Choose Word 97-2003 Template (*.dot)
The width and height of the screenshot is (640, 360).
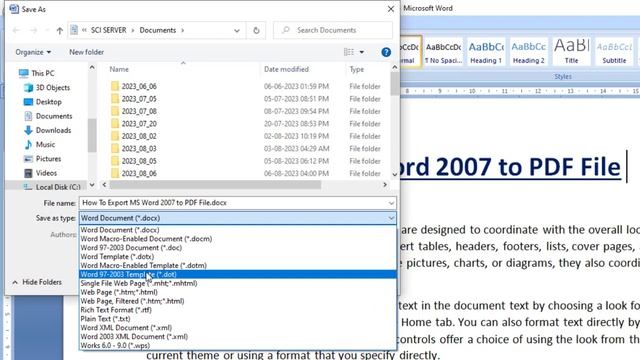(x=238, y=274)
